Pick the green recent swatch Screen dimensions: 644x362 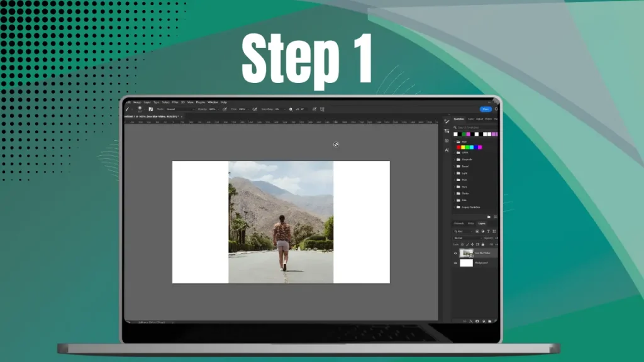click(x=464, y=134)
